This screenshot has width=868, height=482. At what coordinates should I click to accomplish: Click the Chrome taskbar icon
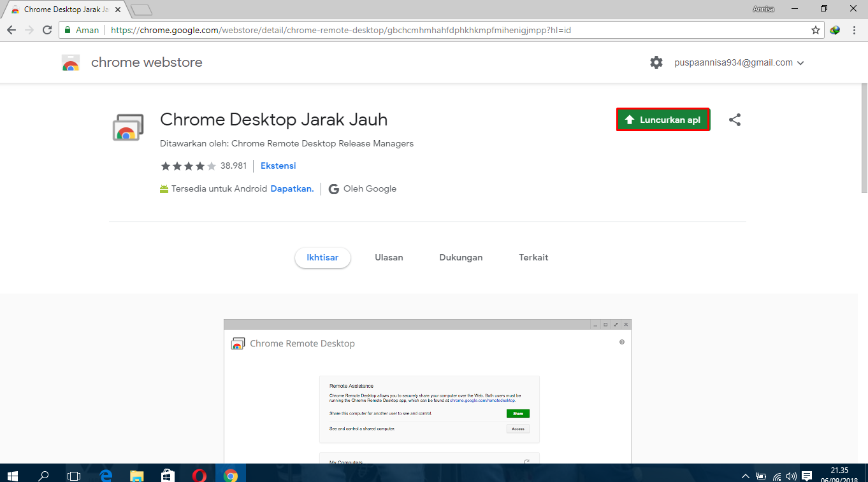[231, 475]
